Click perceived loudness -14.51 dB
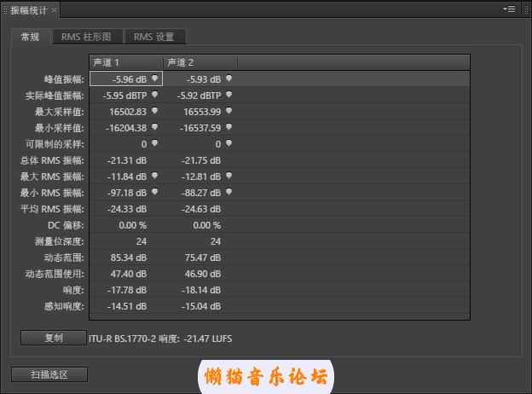 click(127, 306)
